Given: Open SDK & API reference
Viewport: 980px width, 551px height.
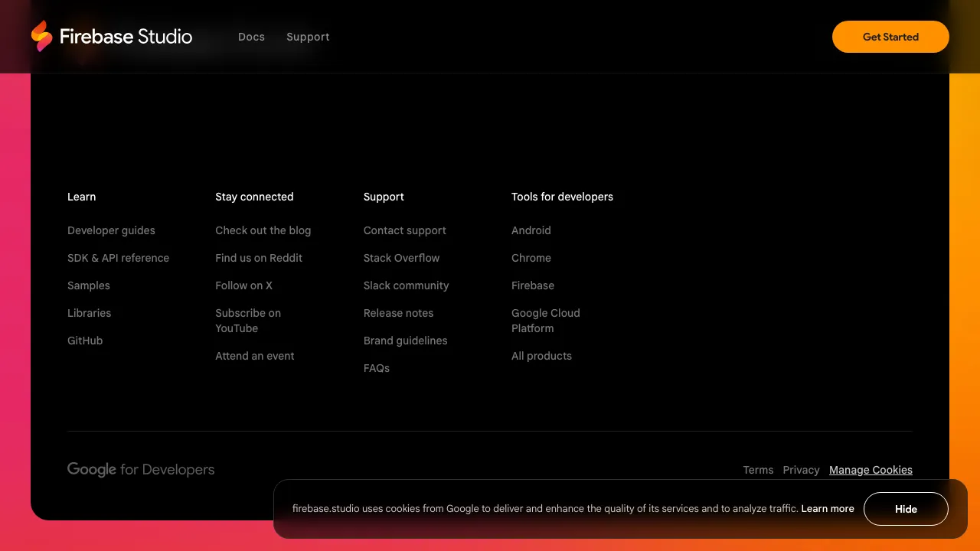Looking at the screenshot, I should [118, 258].
